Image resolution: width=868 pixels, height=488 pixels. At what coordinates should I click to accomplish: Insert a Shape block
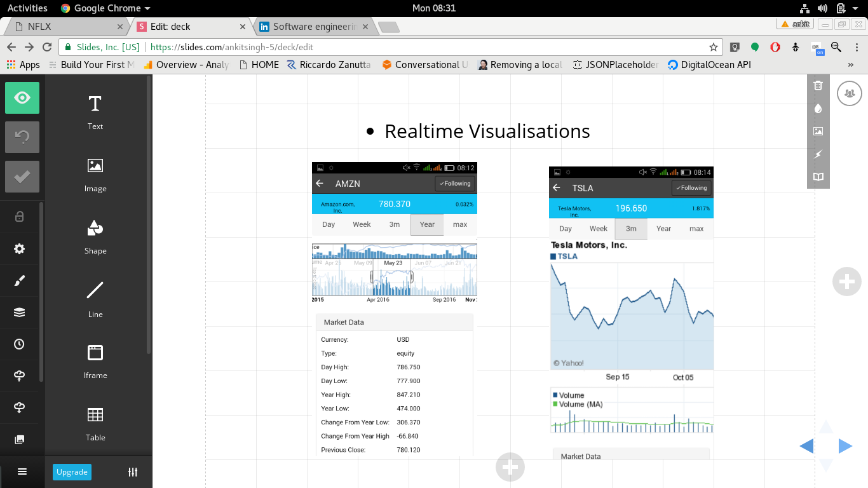tap(95, 237)
